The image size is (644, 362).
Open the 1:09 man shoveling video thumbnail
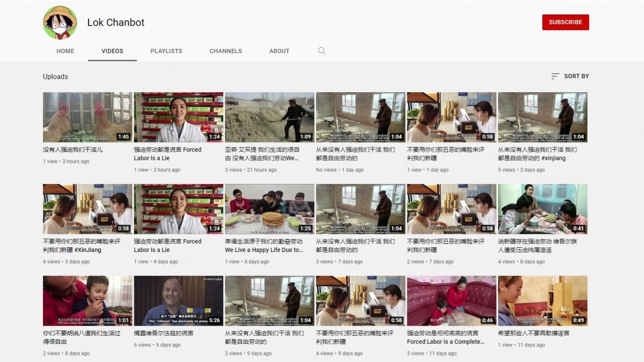coord(269,117)
